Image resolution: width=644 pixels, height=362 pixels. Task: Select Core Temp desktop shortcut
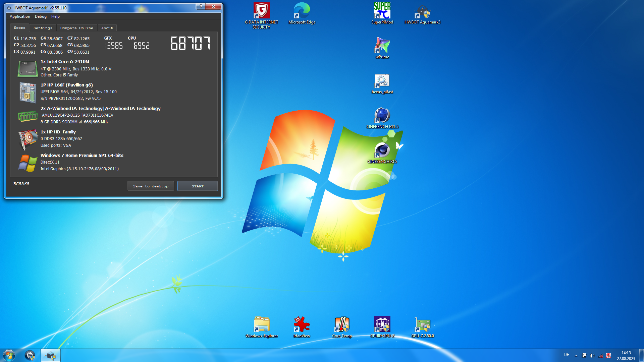342,327
